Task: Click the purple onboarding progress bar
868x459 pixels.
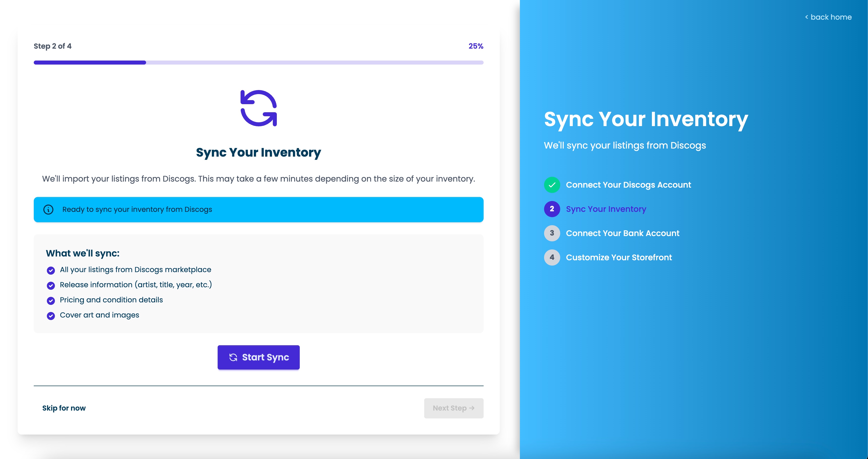Action: click(258, 62)
